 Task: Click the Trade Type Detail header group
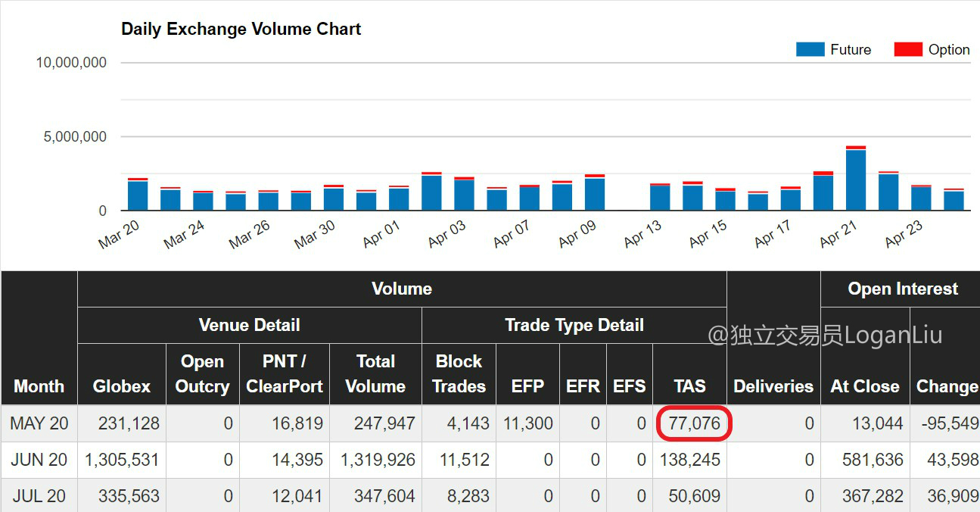[574, 325]
